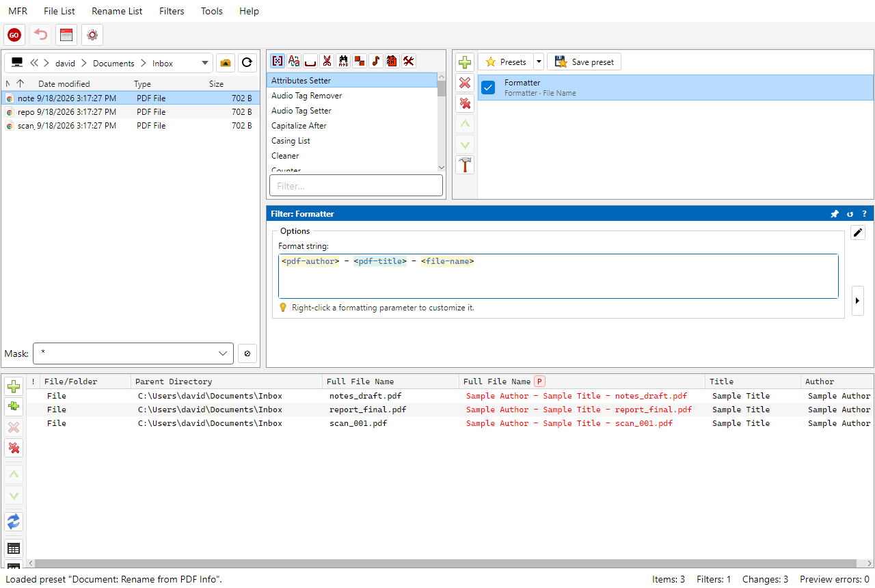The image size is (875, 588).
Task: Select Capitalize After in the filter list
Action: point(351,126)
